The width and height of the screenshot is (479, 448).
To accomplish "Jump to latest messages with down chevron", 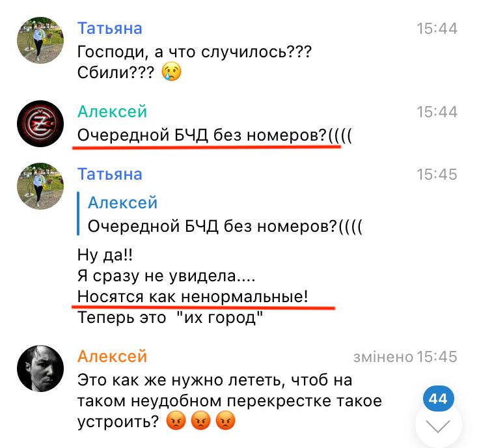I will [x=439, y=426].
